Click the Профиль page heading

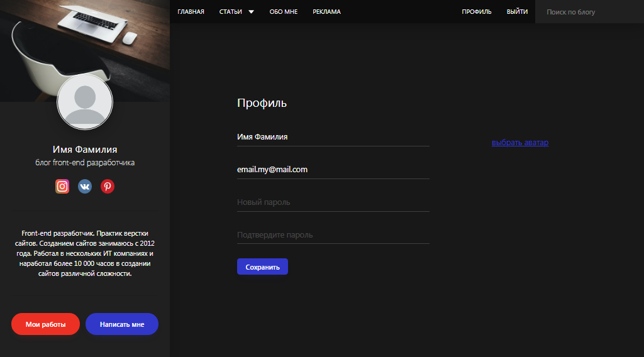pyautogui.click(x=262, y=103)
